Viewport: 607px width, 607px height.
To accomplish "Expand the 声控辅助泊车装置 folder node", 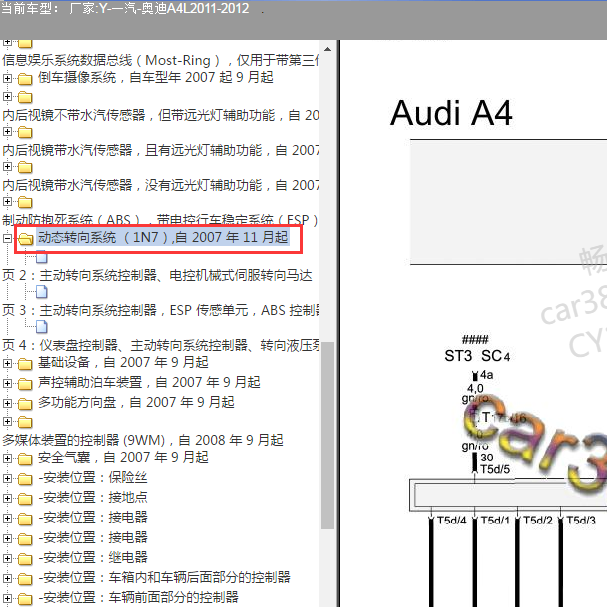I will (x=7, y=383).
